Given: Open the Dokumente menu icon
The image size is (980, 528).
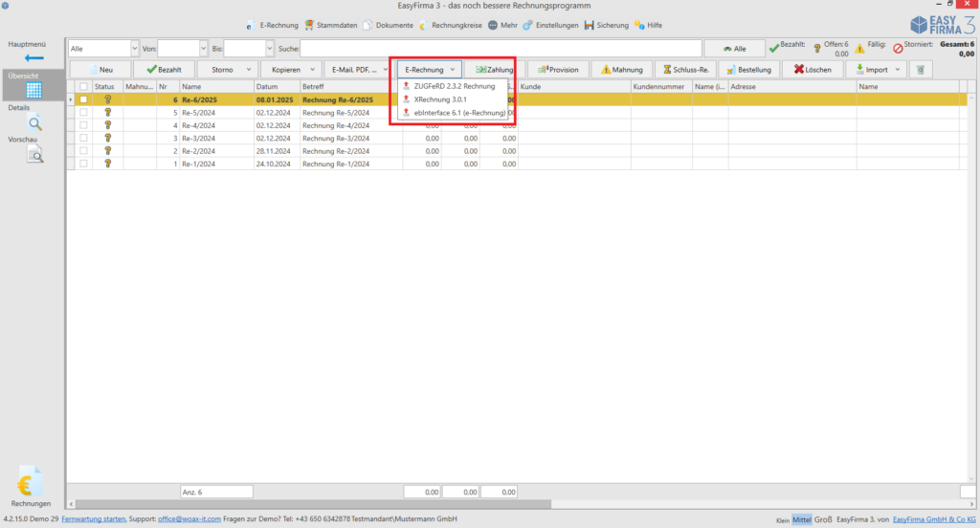Looking at the screenshot, I should pyautogui.click(x=367, y=25).
